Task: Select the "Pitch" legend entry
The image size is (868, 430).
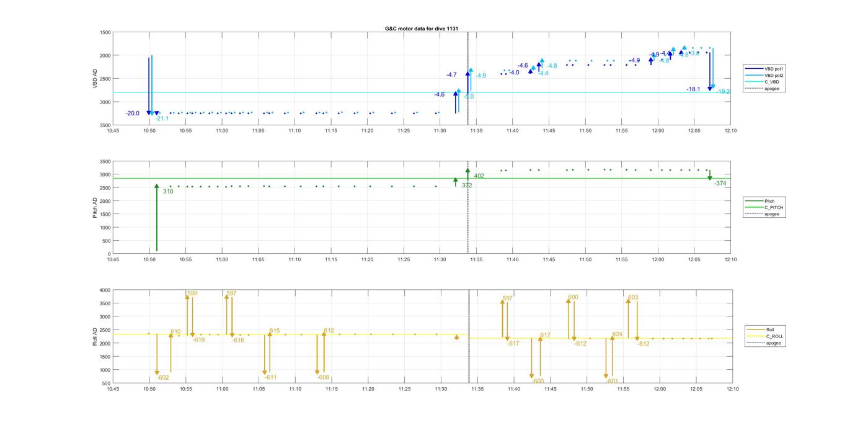Action: (760, 201)
